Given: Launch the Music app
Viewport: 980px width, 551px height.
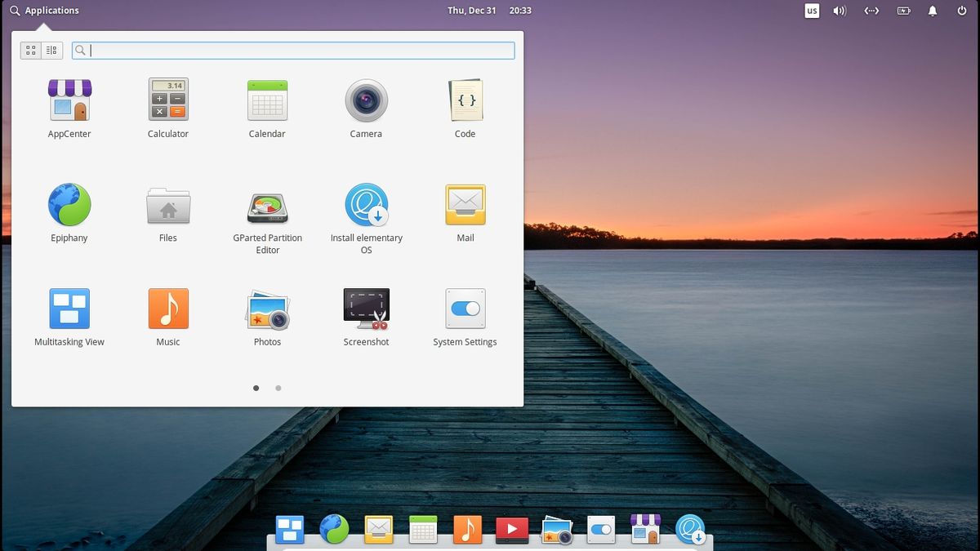Looking at the screenshot, I should (167, 309).
